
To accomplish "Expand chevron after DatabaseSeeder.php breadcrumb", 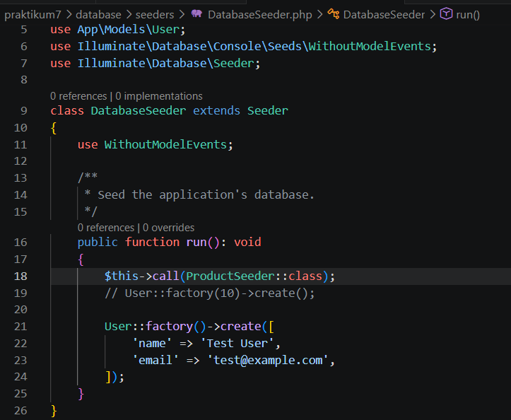I will (x=319, y=15).
